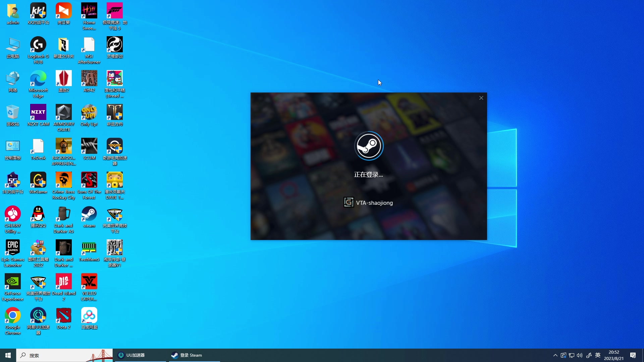Toggle the 英 input method indicator
This screenshot has width=644, height=362.
pos(598,355)
